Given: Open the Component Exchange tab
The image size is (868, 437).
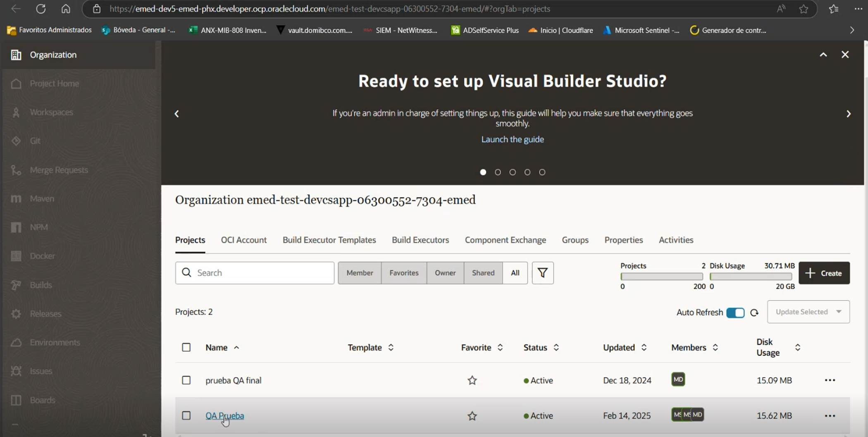Looking at the screenshot, I should (506, 240).
